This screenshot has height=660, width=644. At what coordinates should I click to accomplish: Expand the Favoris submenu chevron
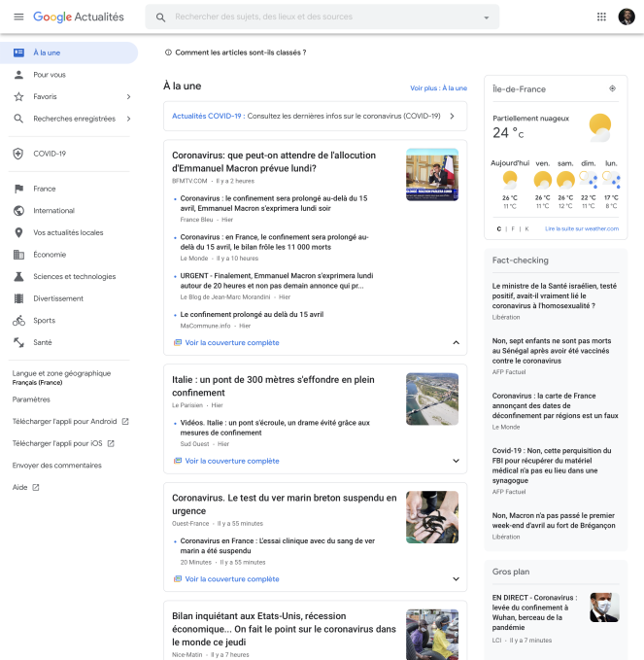(x=129, y=97)
